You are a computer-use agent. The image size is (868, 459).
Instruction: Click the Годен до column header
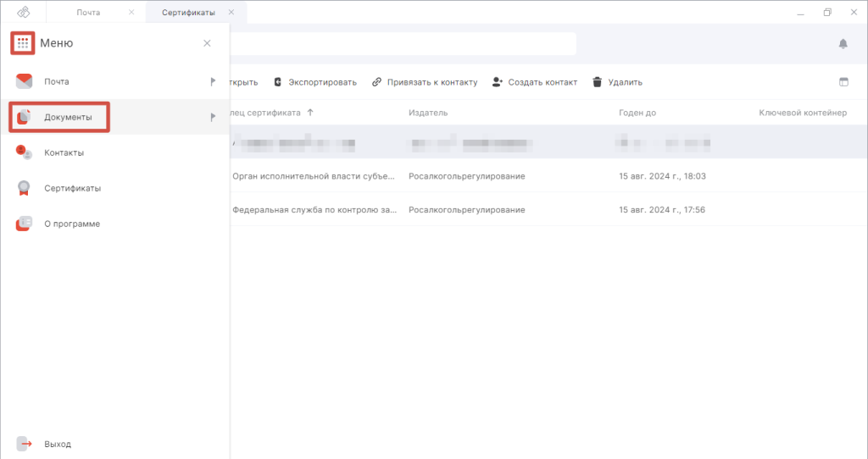click(637, 113)
